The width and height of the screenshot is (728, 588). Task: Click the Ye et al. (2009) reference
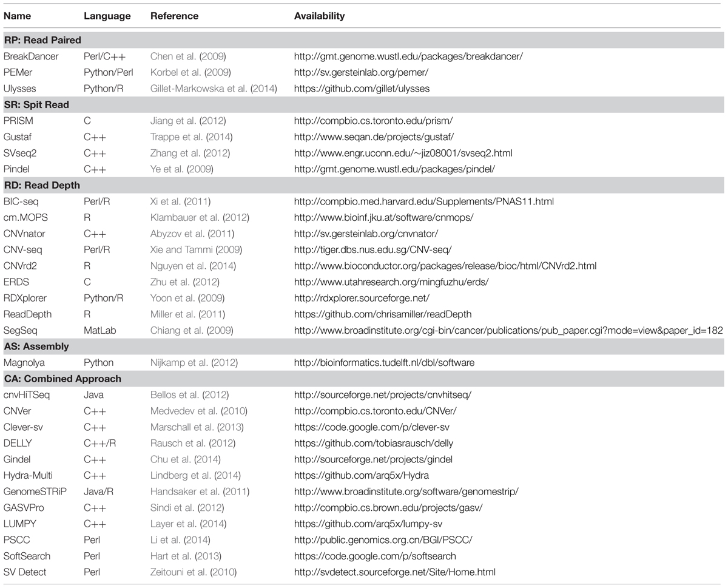tap(183, 169)
